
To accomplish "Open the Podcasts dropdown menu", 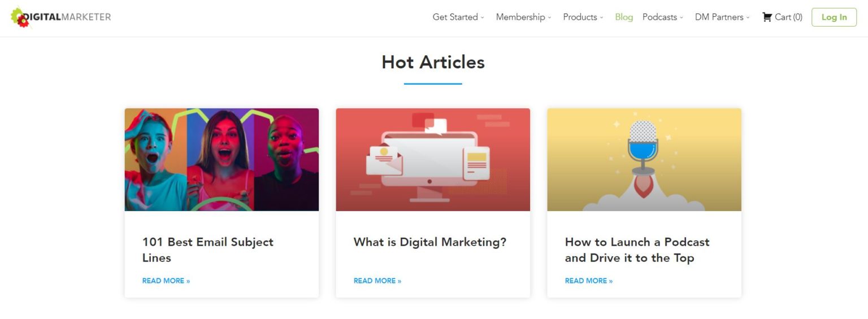I will pyautogui.click(x=662, y=17).
